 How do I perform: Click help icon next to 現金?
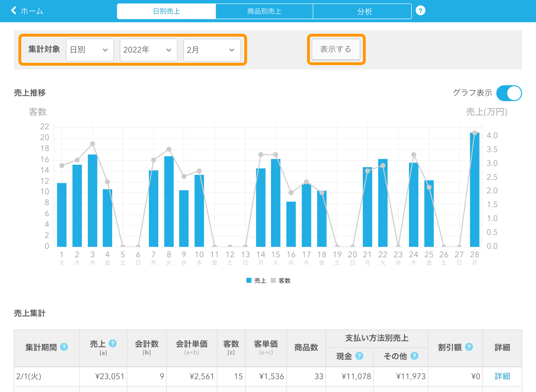tap(359, 356)
